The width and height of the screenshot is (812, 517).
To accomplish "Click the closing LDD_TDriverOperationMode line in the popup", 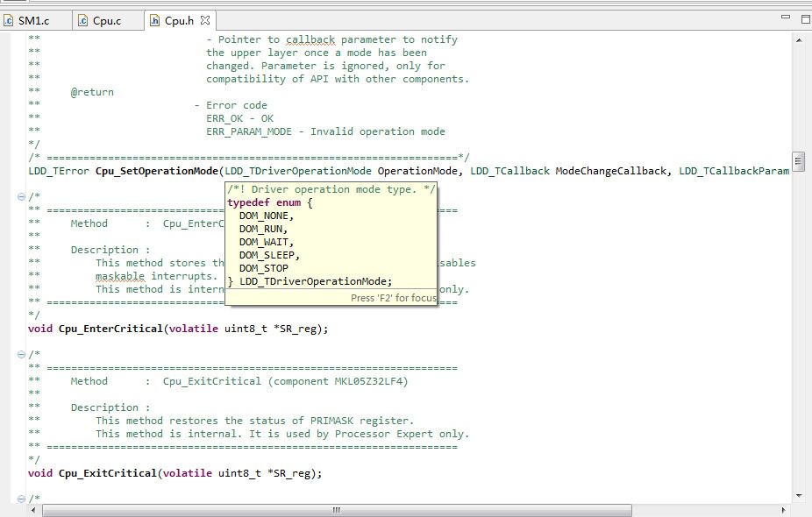I will [x=310, y=281].
